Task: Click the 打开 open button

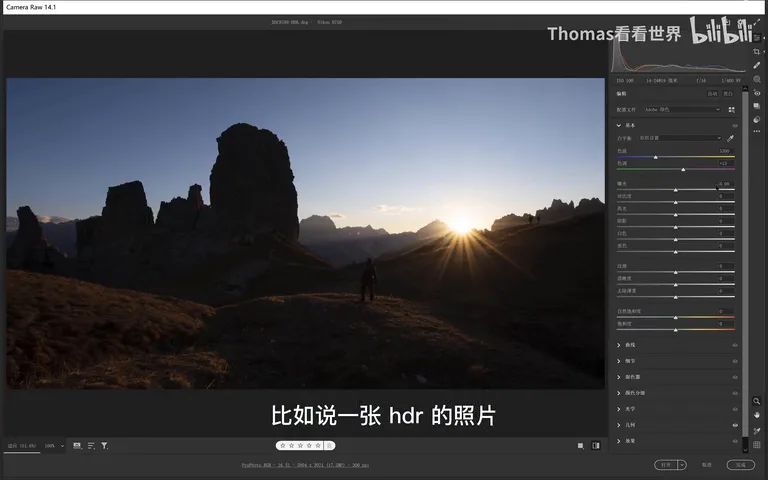Action: [666, 465]
